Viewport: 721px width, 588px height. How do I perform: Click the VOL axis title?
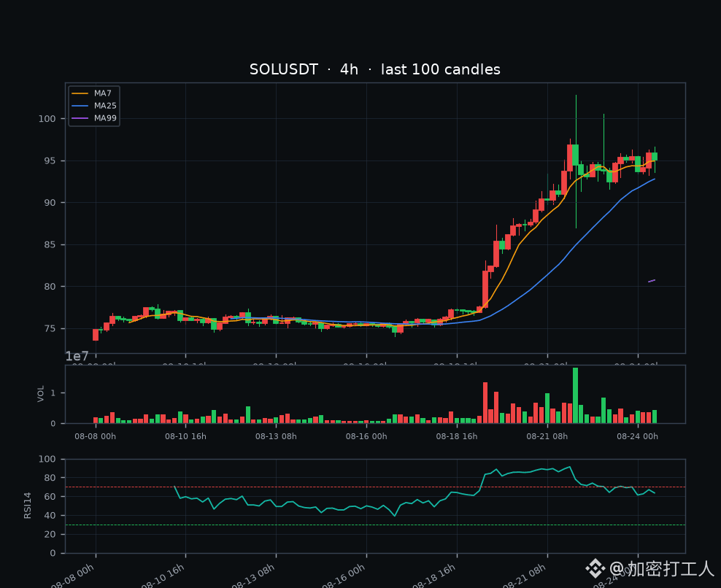point(40,394)
